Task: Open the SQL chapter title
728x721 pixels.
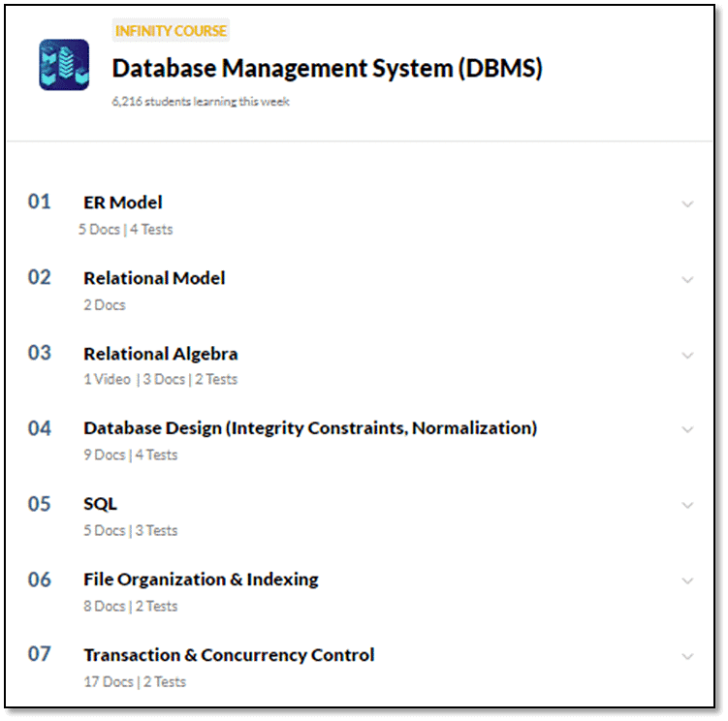Action: [100, 504]
